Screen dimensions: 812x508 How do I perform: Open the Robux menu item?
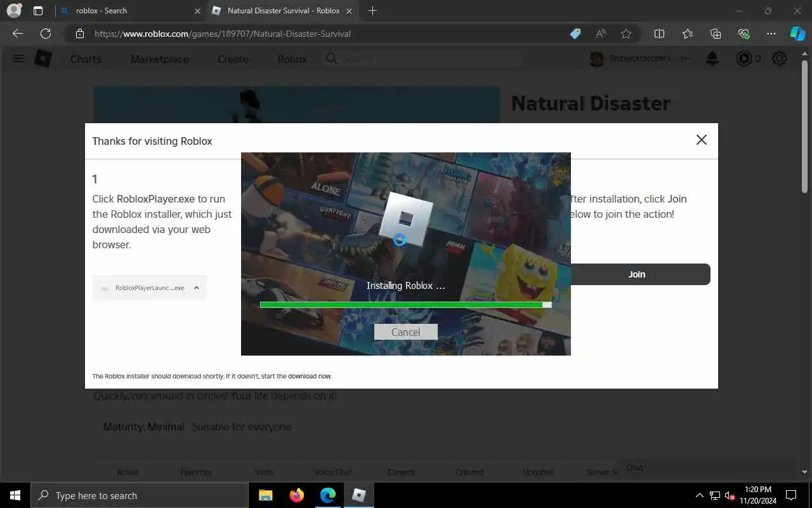[292, 59]
